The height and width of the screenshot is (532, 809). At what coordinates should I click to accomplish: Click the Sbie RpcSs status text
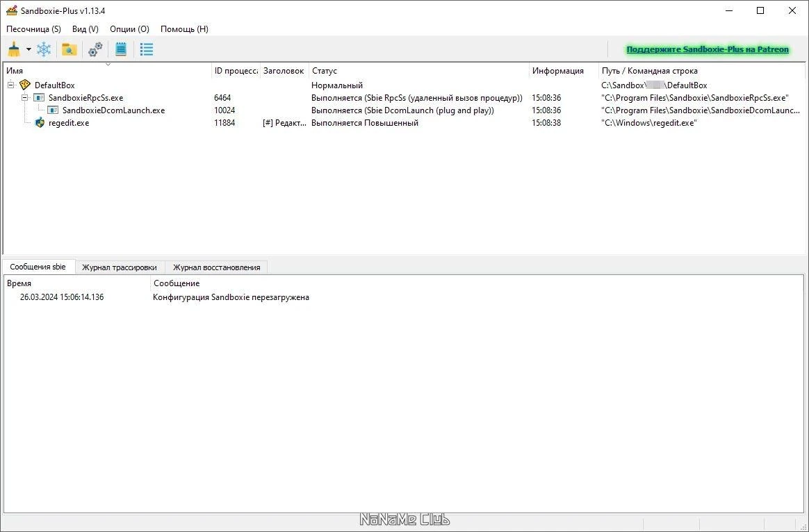point(417,97)
